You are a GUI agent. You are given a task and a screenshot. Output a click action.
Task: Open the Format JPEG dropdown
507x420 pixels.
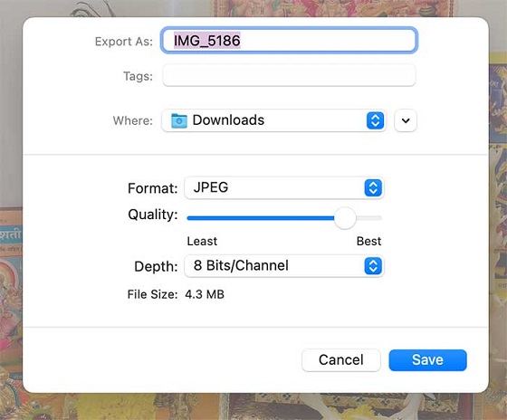point(284,188)
